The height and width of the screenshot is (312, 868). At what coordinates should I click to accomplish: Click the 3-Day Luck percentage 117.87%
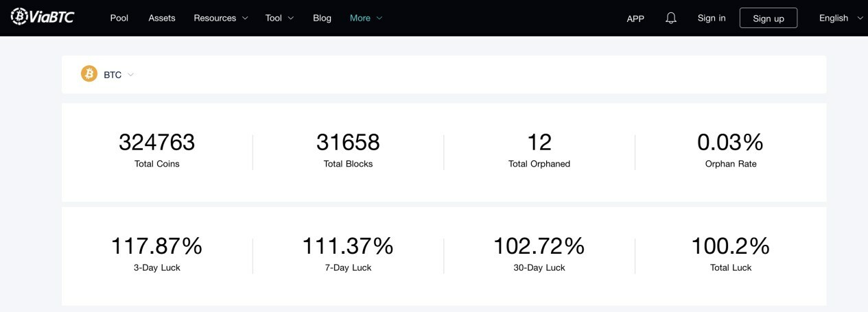click(157, 245)
